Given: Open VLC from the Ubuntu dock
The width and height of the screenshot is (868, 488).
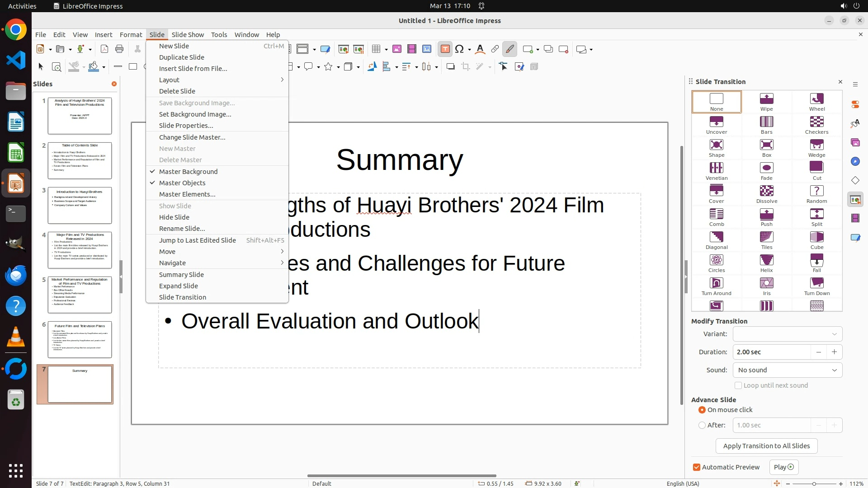Looking at the screenshot, I should click(x=16, y=337).
